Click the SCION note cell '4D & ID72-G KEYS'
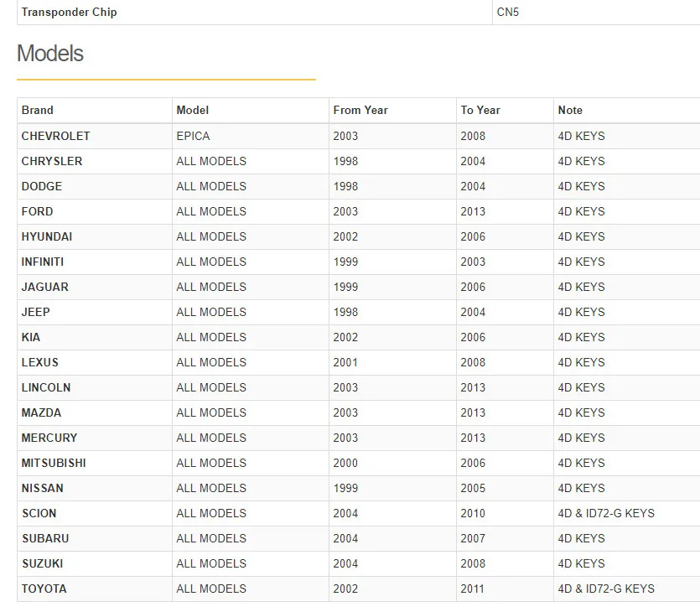The width and height of the screenshot is (700, 612). pos(606,513)
